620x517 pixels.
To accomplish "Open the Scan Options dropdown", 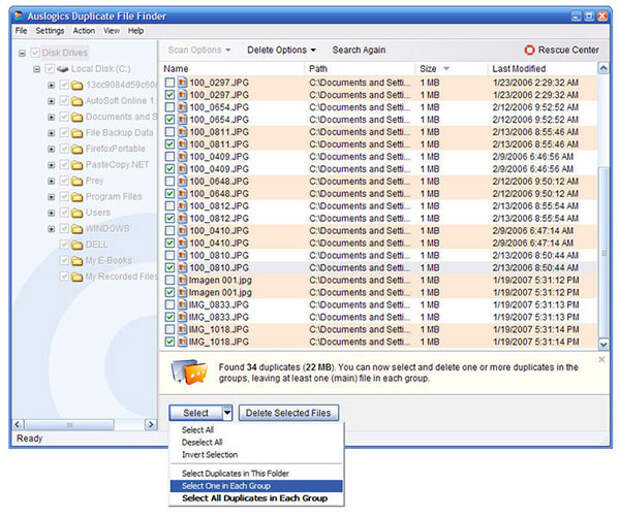I will tap(199, 50).
